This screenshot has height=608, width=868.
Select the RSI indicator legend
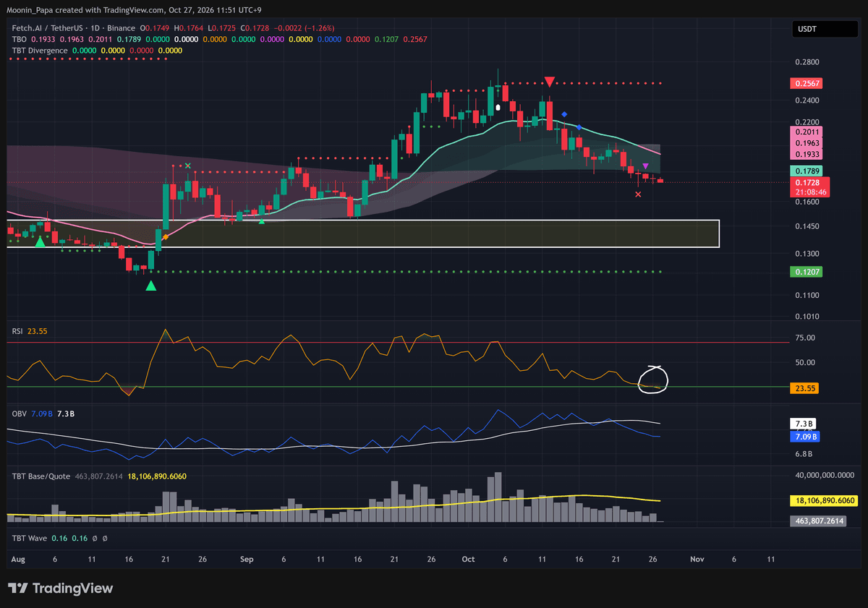coord(17,331)
